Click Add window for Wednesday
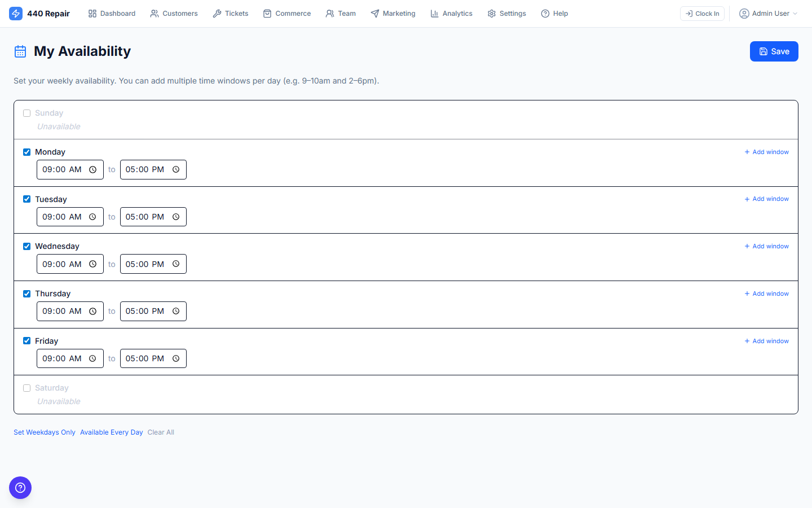This screenshot has width=812, height=508. (766, 246)
